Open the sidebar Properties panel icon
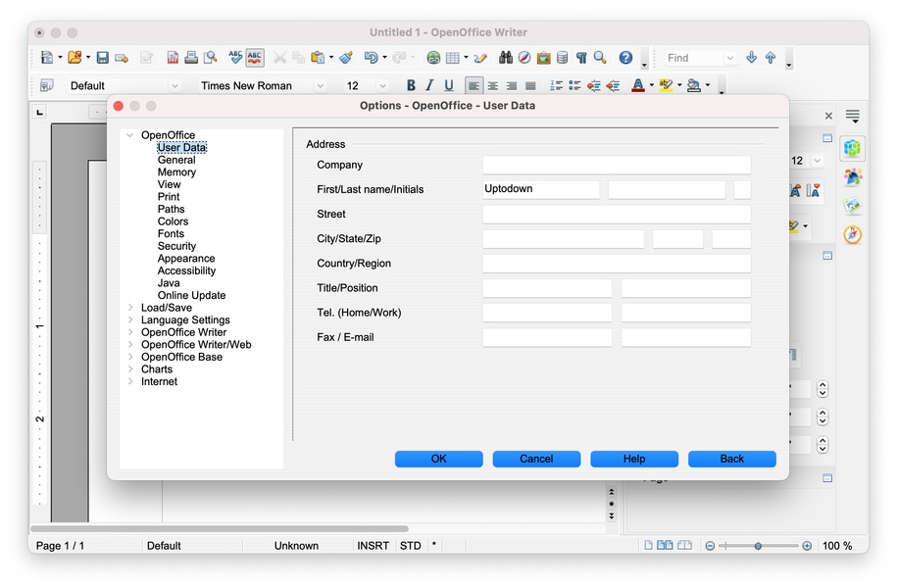This screenshot has width=897, height=588. pos(853,148)
